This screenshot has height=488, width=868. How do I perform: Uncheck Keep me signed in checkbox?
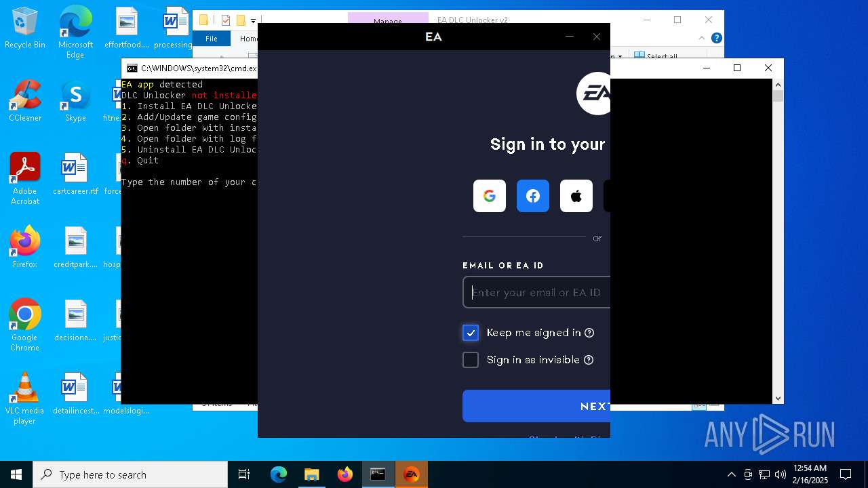[x=471, y=333]
